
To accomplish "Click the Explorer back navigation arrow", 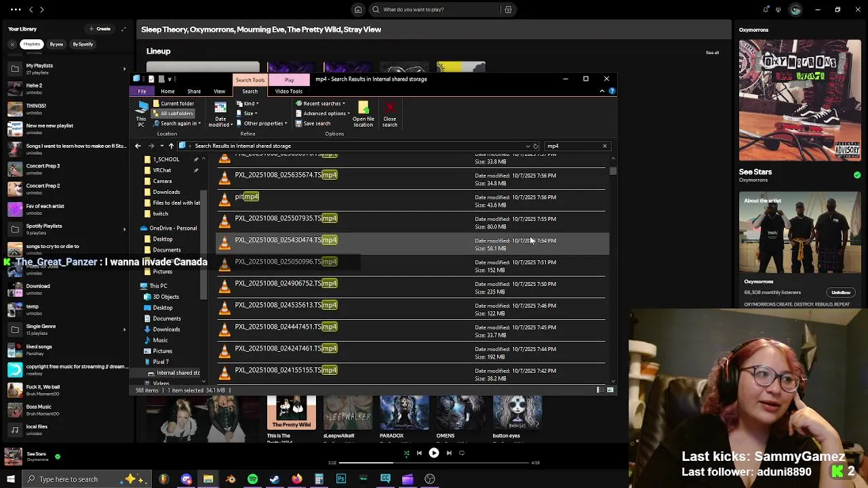I will pyautogui.click(x=138, y=146).
